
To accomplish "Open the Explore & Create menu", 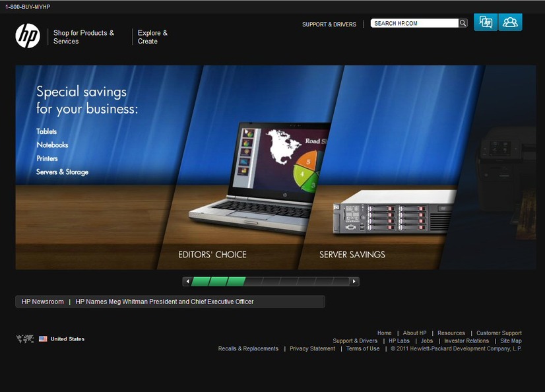I will click(152, 37).
